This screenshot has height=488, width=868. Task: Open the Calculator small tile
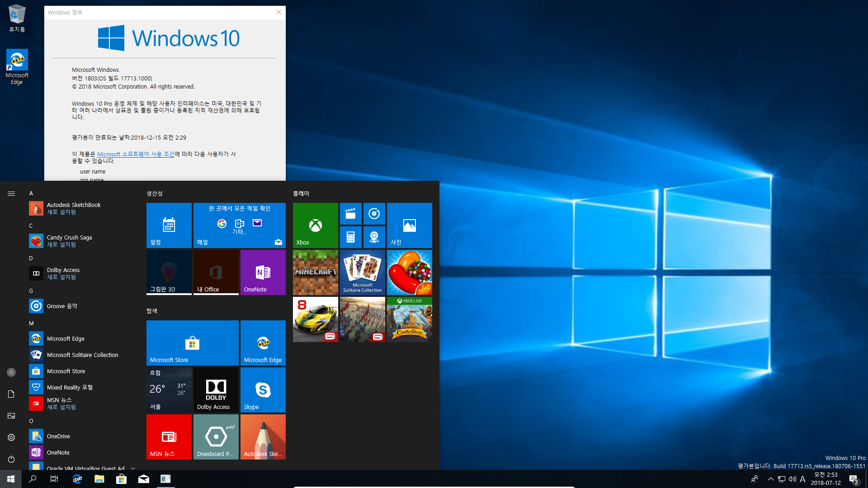(x=351, y=237)
